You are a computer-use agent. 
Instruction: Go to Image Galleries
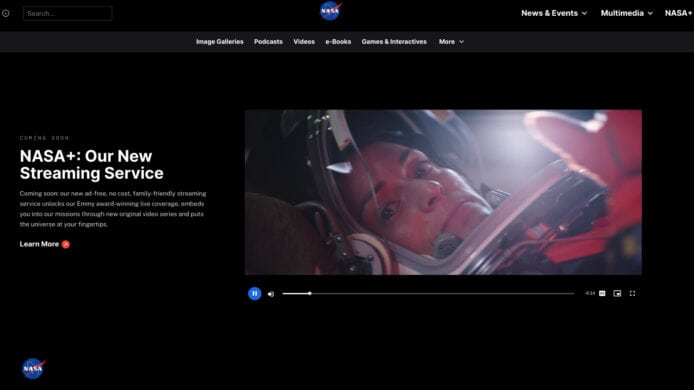(220, 42)
